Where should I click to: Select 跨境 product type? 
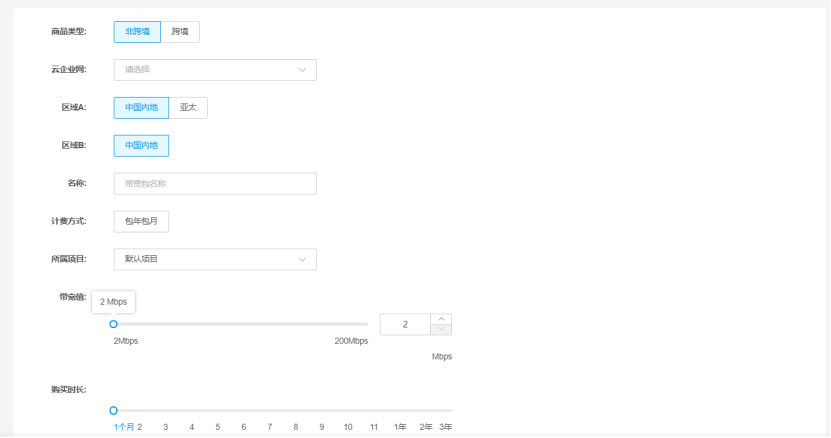(x=180, y=32)
